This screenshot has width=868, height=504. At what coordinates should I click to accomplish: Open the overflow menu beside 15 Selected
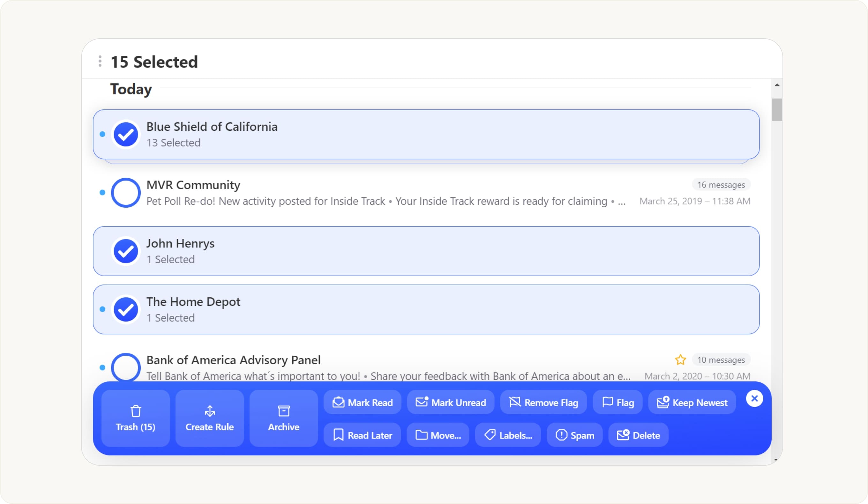click(100, 62)
